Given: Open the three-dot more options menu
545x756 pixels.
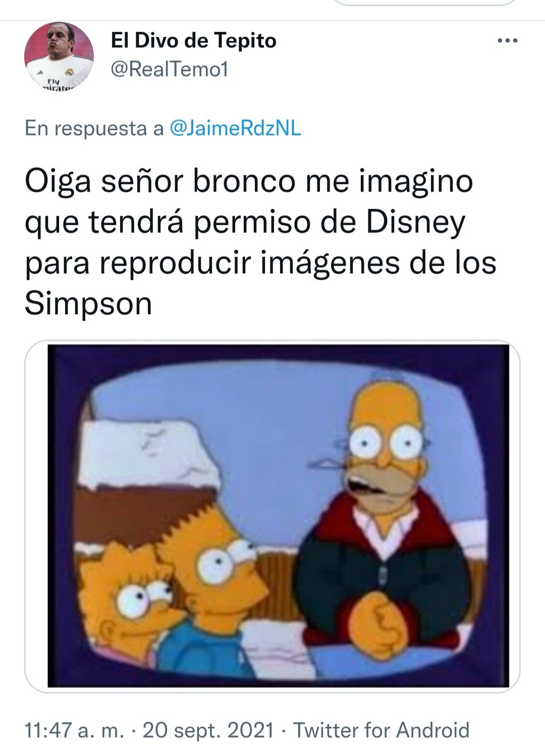Looking at the screenshot, I should click(x=508, y=41).
